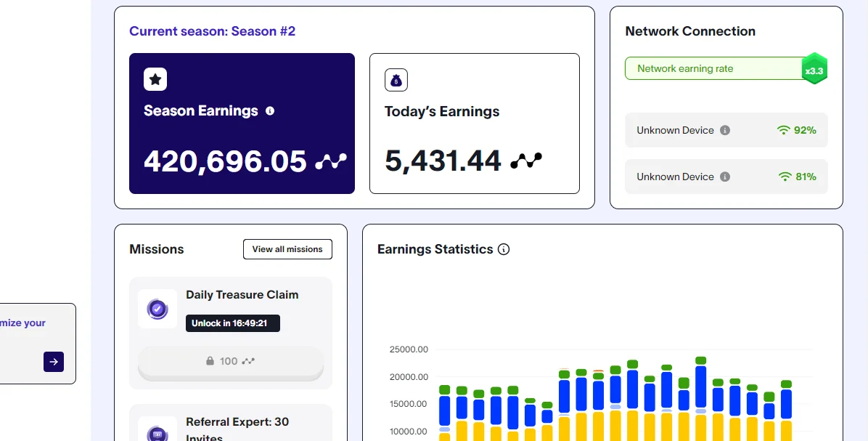This screenshot has width=868, height=441.
Task: Click info icon of the 92% Unknown Device
Action: click(x=724, y=130)
